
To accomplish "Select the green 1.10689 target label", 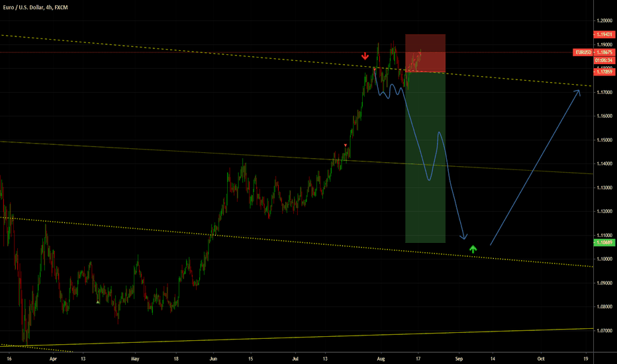I will pos(604,242).
